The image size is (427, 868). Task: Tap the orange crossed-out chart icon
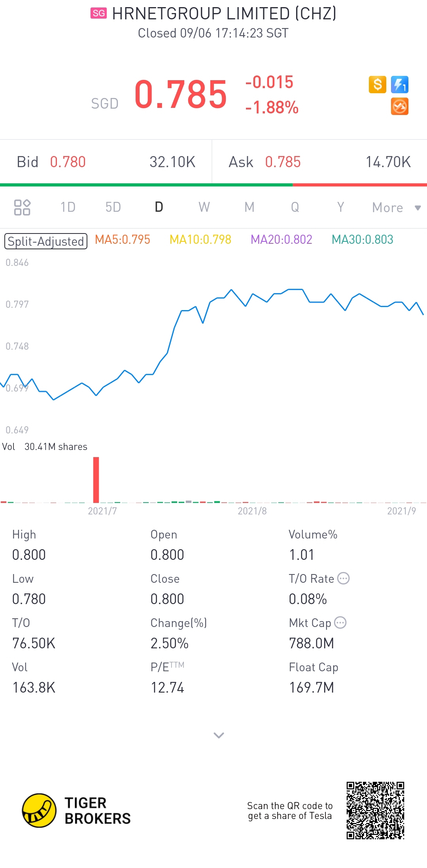[x=400, y=107]
